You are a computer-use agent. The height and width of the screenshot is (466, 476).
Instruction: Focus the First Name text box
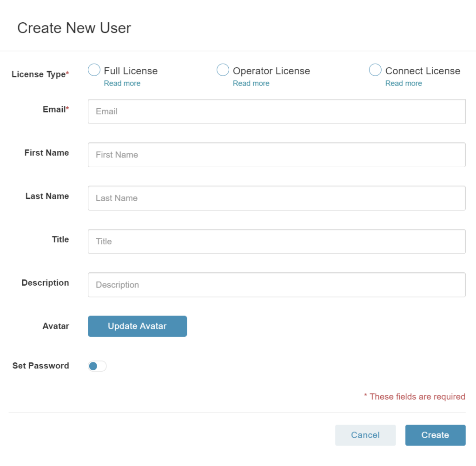coord(277,155)
